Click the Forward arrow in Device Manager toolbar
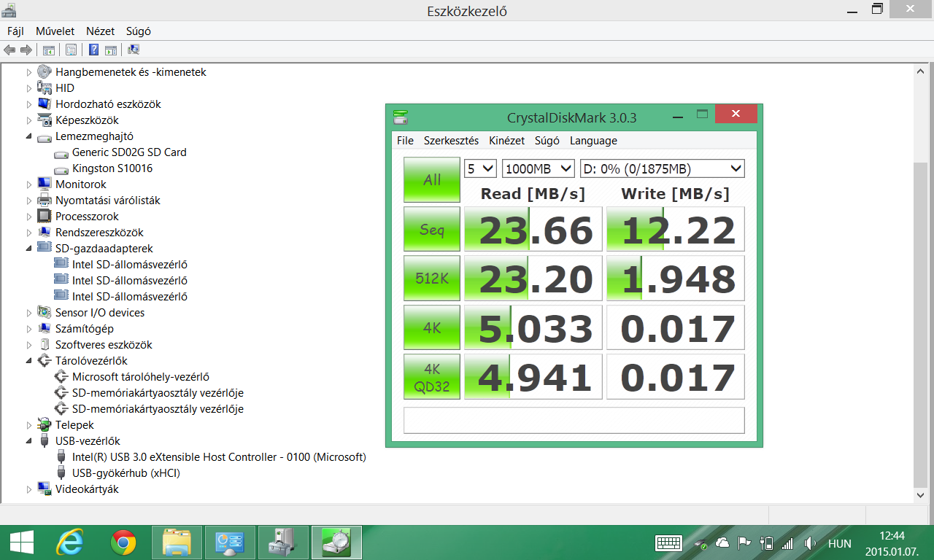 click(26, 50)
